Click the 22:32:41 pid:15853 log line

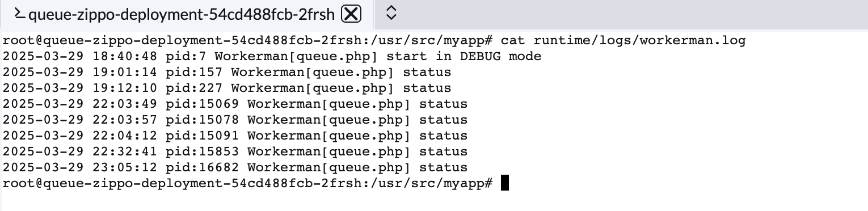(x=235, y=151)
